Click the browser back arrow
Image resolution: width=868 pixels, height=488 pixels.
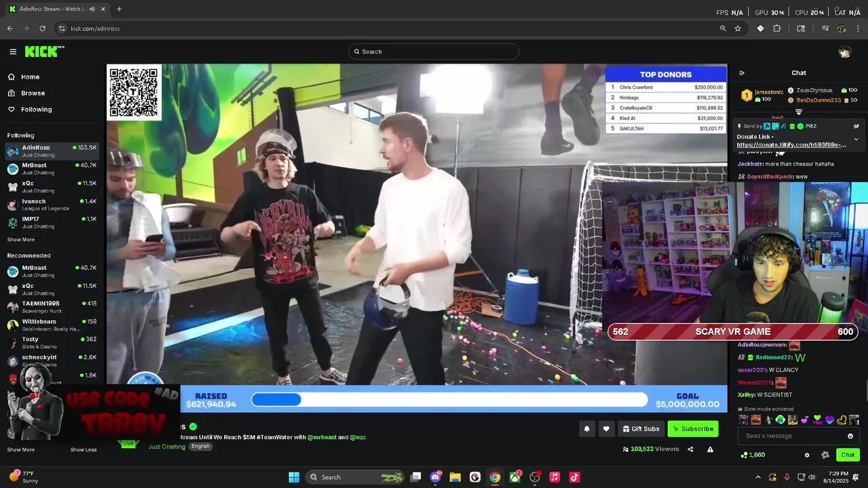coord(9,28)
